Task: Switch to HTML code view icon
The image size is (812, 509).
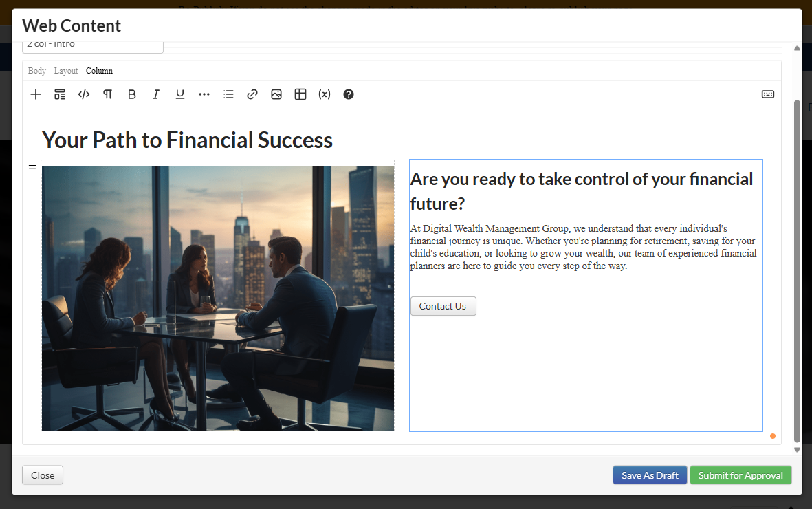Action: click(x=84, y=94)
